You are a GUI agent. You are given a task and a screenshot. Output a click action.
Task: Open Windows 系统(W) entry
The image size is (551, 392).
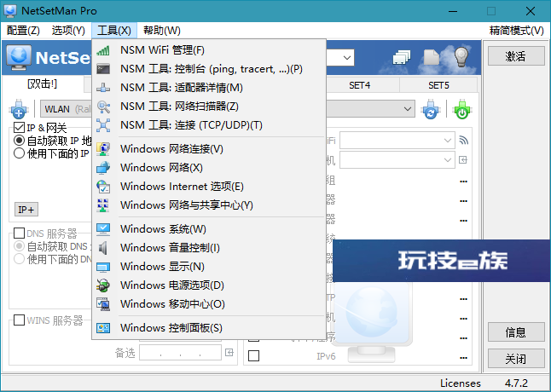[209, 229]
